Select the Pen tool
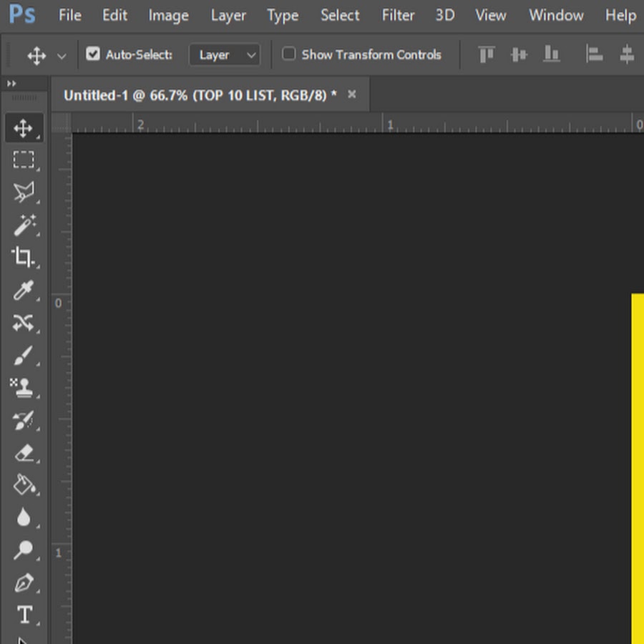Image resolution: width=644 pixels, height=644 pixels. pos(24,583)
